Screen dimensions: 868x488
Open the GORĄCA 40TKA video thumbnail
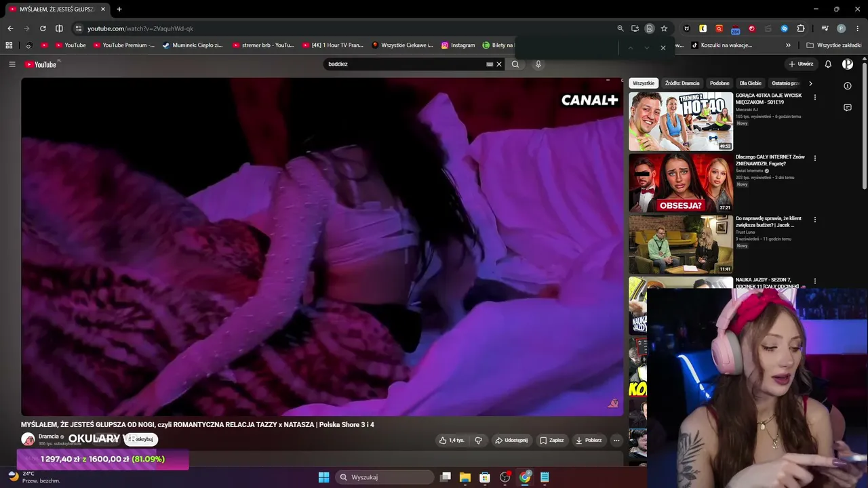point(681,121)
